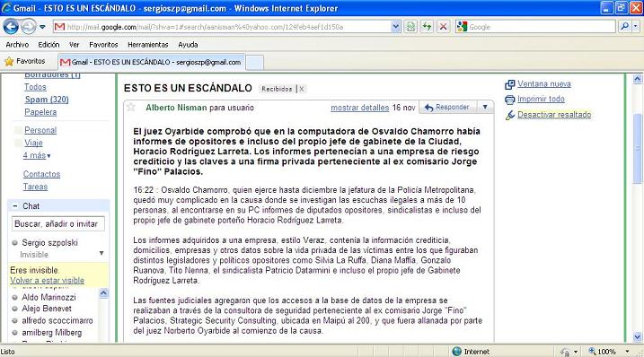This screenshot has height=357, width=644.
Task: Collapse the Chat panel minus toggle
Action: tap(15, 206)
